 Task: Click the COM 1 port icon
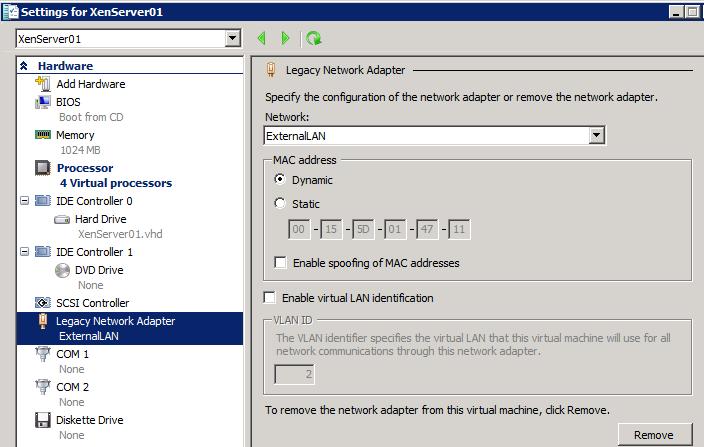point(43,354)
